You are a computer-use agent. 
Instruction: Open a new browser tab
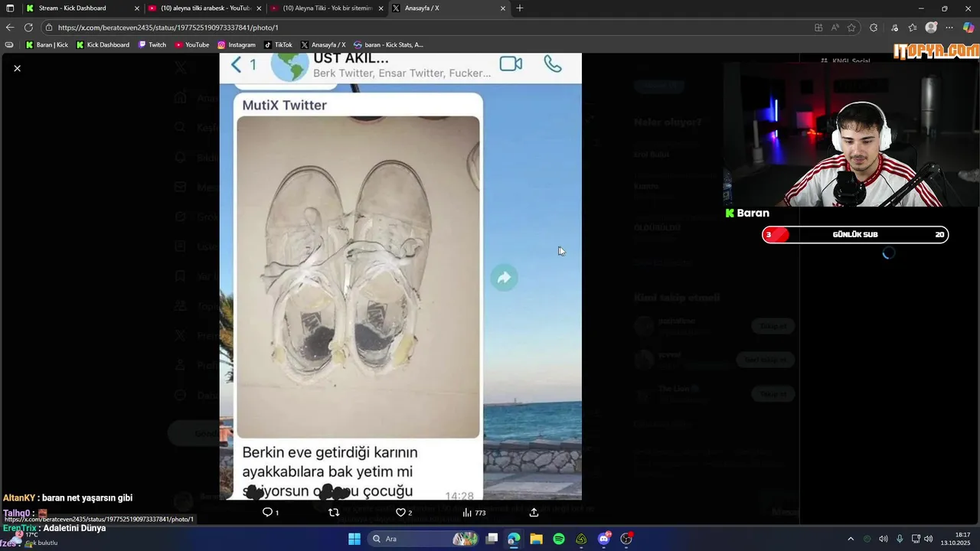coord(520,8)
